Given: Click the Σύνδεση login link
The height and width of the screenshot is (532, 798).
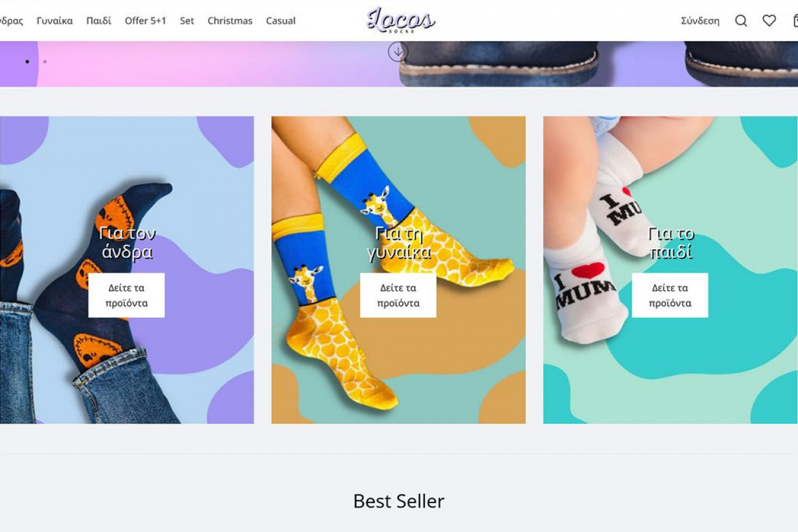Looking at the screenshot, I should click(x=700, y=21).
